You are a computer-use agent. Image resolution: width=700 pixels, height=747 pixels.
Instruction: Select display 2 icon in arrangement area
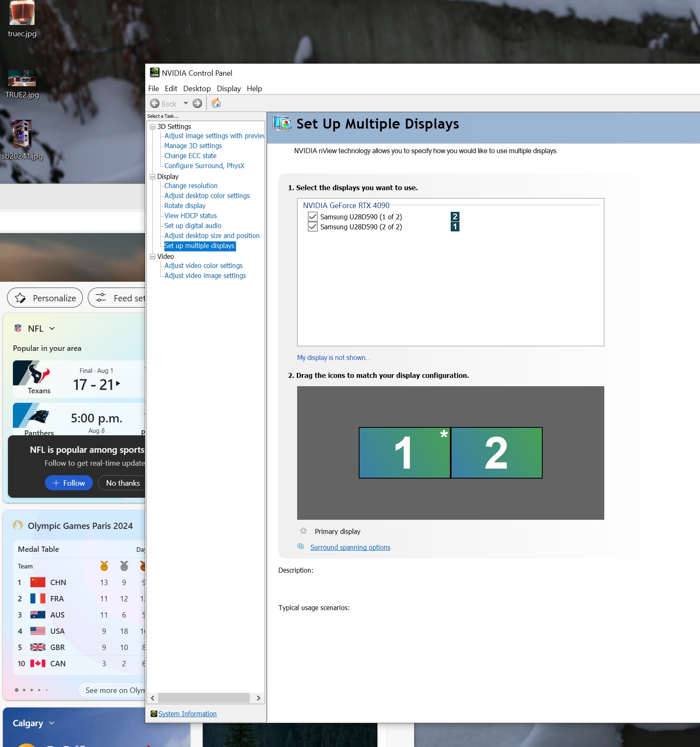496,453
